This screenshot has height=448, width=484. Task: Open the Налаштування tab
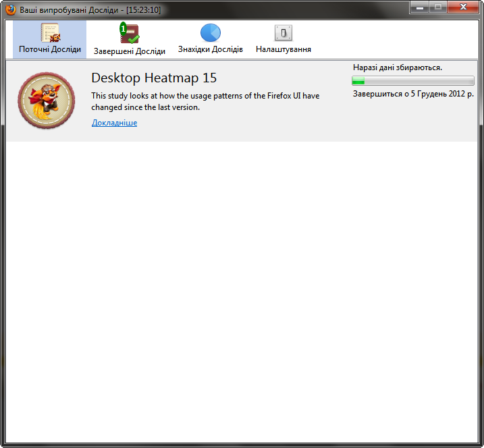(x=284, y=40)
